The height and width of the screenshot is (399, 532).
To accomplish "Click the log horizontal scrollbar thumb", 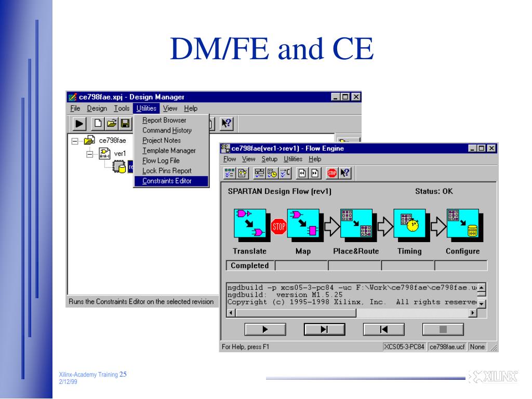I will (x=296, y=313).
